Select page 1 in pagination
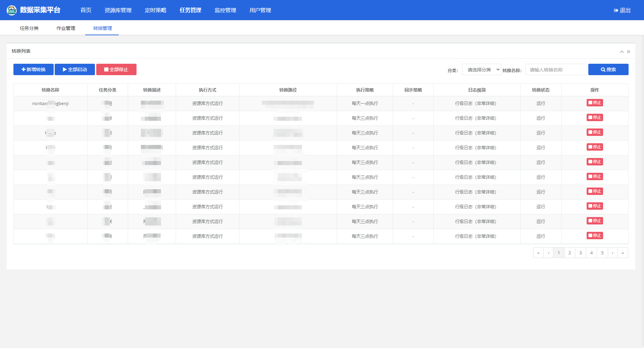The width and height of the screenshot is (644, 362). coord(559,253)
